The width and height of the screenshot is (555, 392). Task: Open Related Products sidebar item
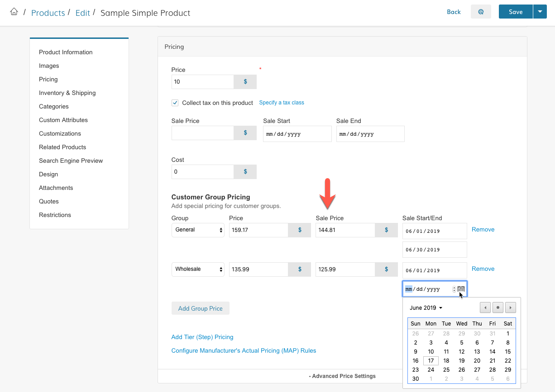click(x=62, y=147)
